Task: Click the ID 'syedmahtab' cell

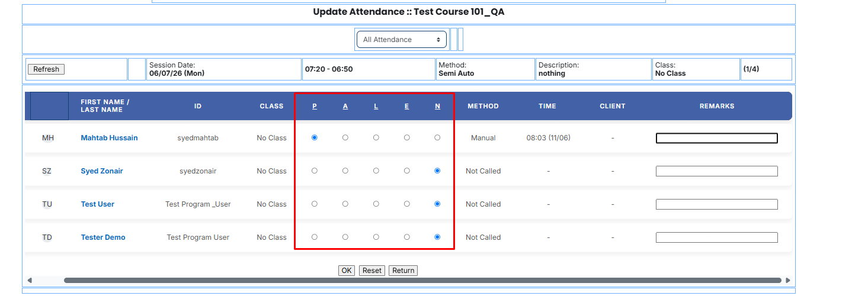Action: coord(198,138)
